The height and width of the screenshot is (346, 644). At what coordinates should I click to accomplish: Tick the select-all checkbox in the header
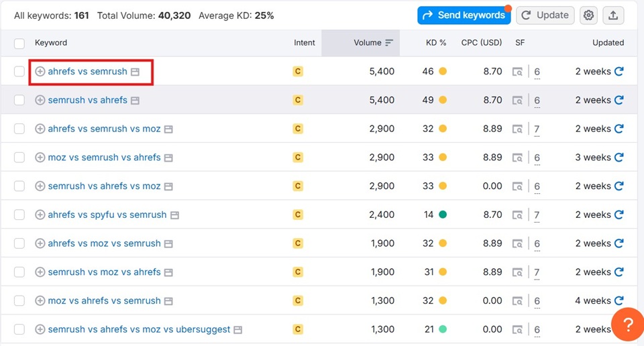click(x=19, y=43)
